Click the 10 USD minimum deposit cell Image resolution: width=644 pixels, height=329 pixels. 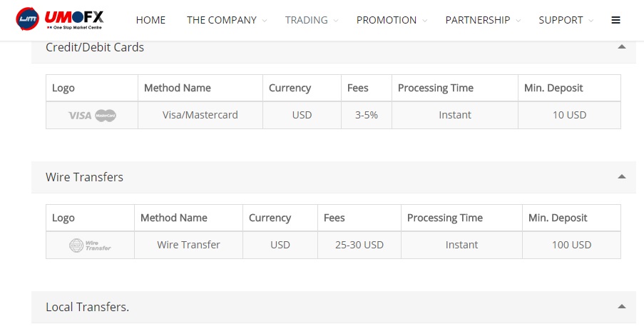pyautogui.click(x=569, y=115)
